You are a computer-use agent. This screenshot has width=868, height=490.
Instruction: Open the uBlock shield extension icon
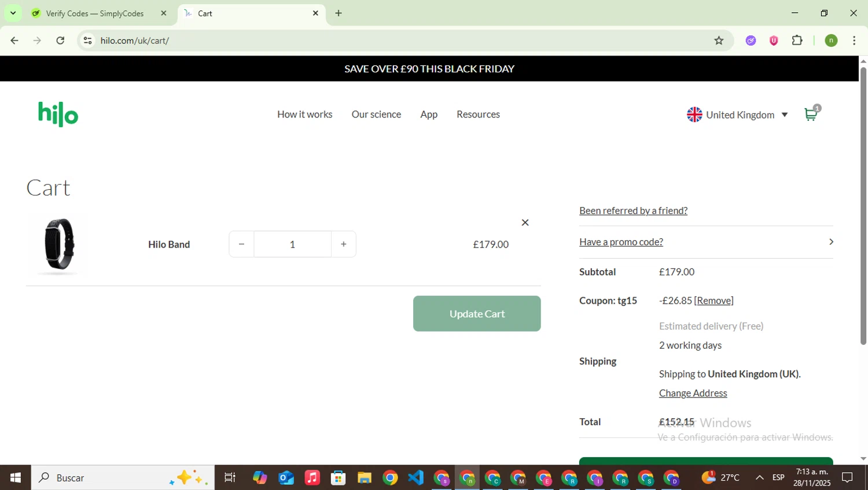(774, 40)
